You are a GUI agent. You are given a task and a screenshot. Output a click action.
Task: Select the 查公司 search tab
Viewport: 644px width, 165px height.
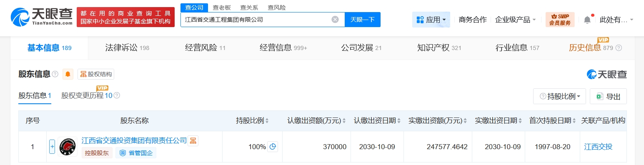pos(194,7)
